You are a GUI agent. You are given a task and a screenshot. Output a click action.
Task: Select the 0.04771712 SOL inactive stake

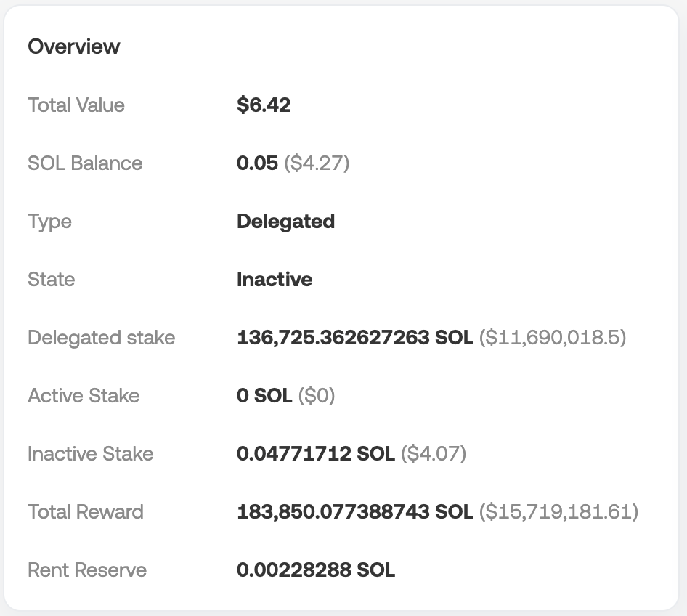pos(315,454)
